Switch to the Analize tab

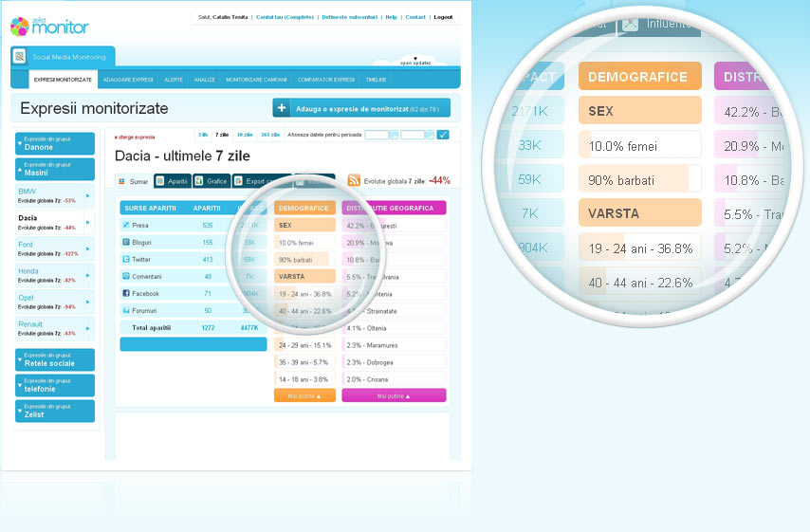click(205, 80)
